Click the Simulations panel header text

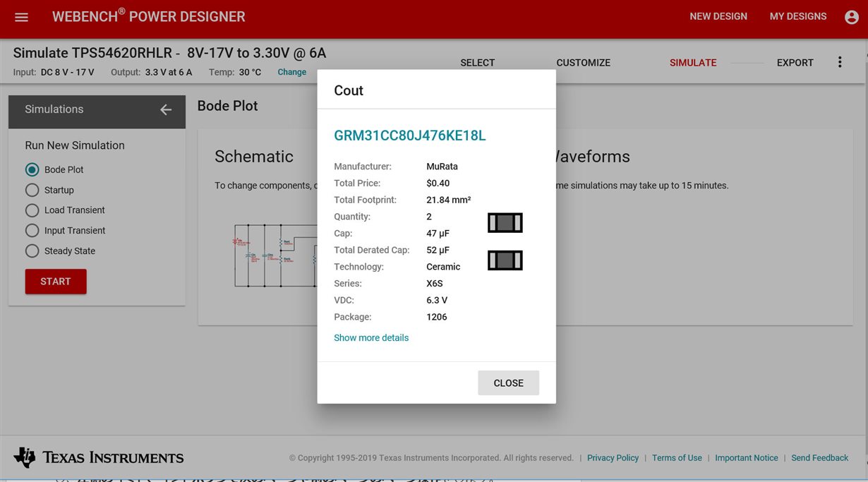pyautogui.click(x=54, y=109)
